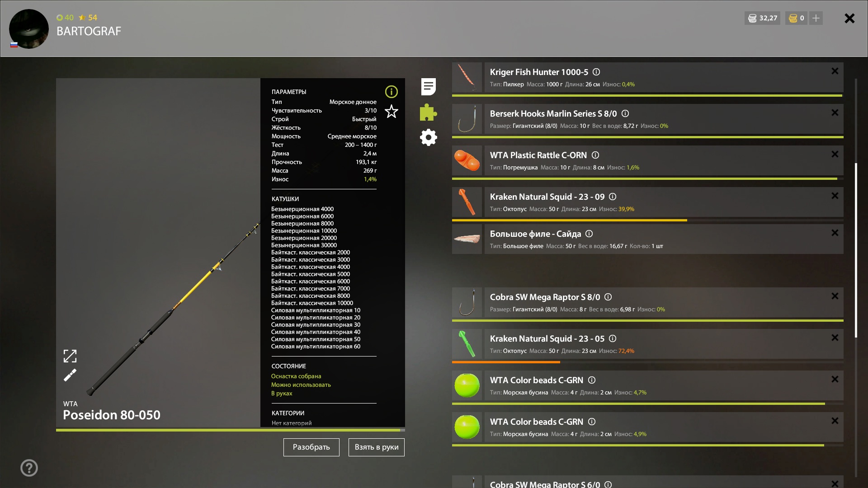Remove Большое филе - Сайда bait
868x488 pixels.
pyautogui.click(x=835, y=233)
